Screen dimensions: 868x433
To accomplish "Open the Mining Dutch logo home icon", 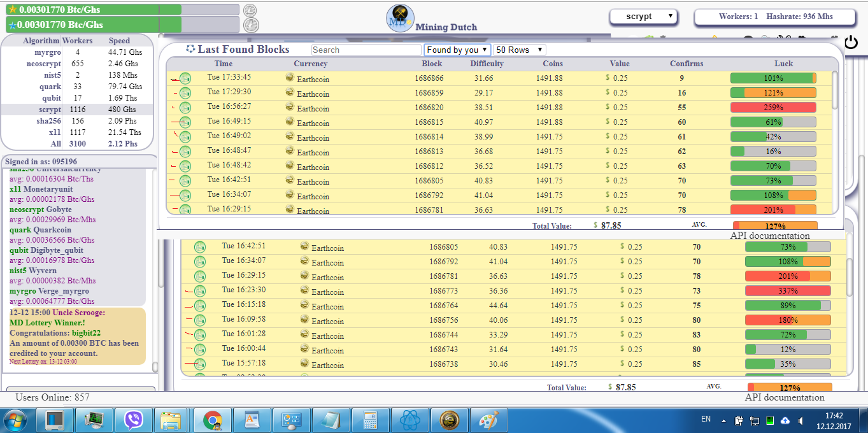I will tap(400, 18).
